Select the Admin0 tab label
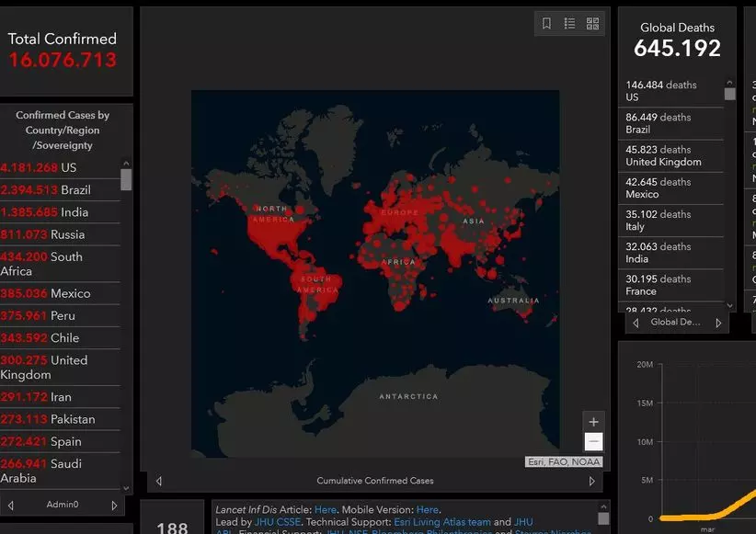The image size is (756, 534). coord(63,506)
